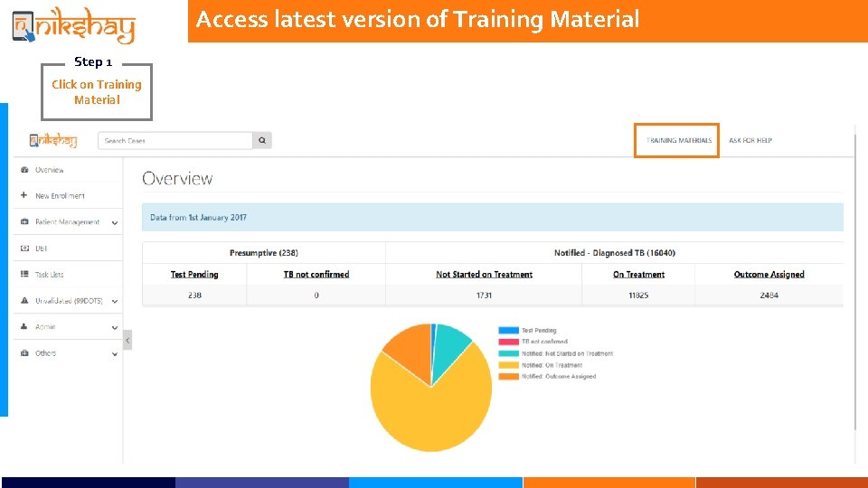
Task: Click the Patient Management briefcase icon
Action: click(x=24, y=222)
